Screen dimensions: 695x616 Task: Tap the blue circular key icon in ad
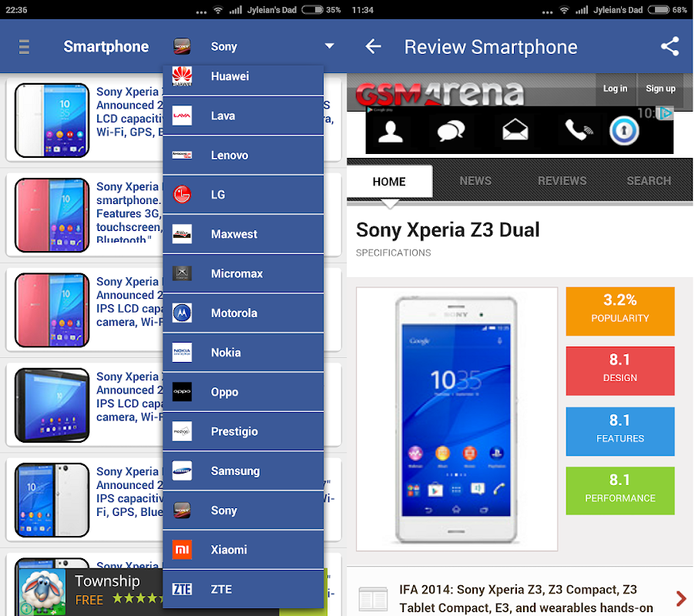tap(624, 131)
